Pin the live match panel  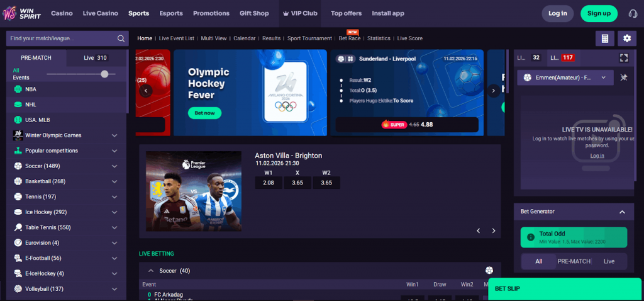point(624,78)
